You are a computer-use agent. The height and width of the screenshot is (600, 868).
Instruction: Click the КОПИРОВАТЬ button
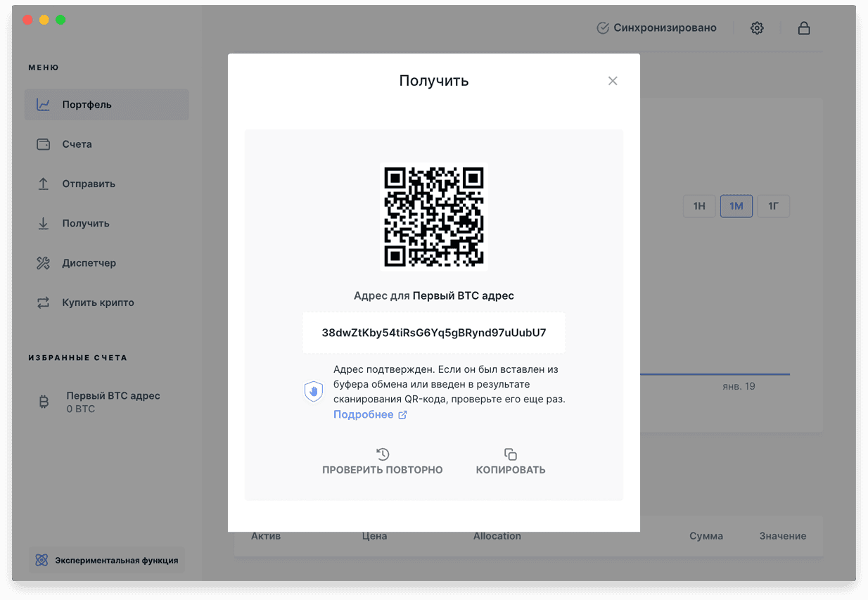pos(511,461)
